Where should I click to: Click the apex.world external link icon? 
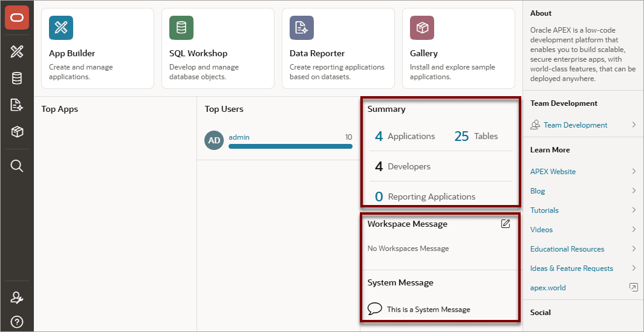tap(633, 288)
